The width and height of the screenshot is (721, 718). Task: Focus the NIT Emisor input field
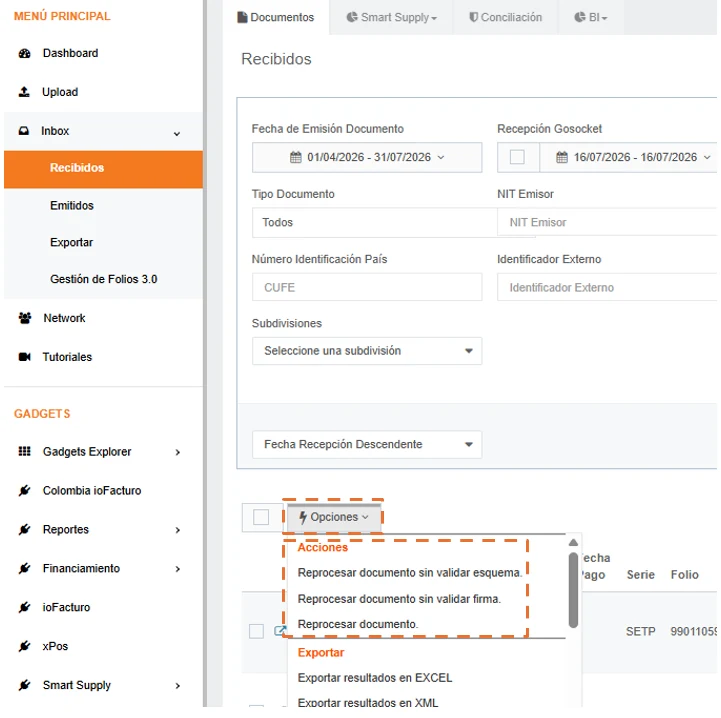tap(607, 223)
